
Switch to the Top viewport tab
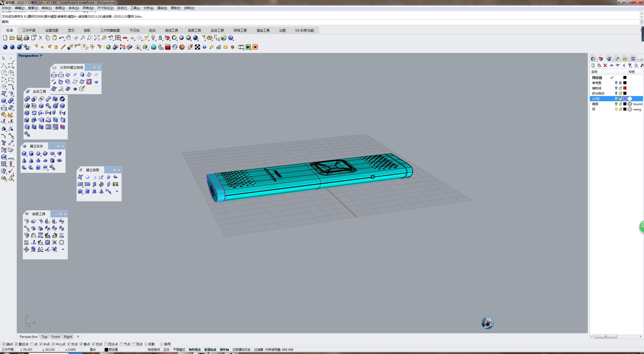[x=44, y=337]
